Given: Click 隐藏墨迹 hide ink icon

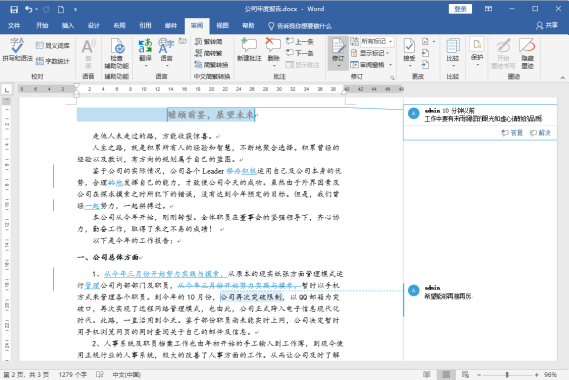Looking at the screenshot, I should pyautogui.click(x=527, y=53).
